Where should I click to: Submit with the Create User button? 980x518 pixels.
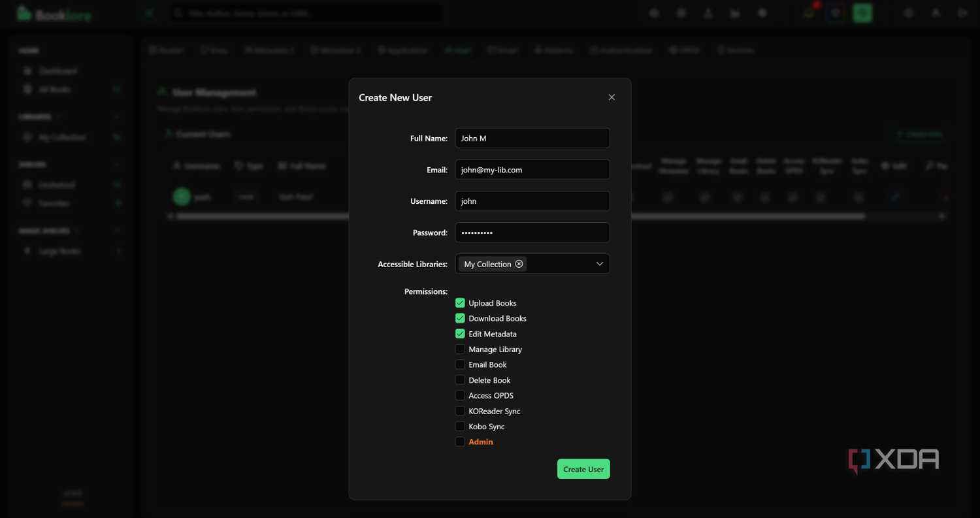coord(583,469)
